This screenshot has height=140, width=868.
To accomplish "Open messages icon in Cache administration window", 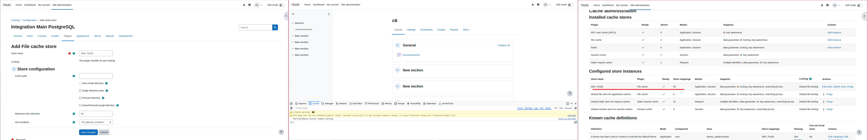I will 827,5.
